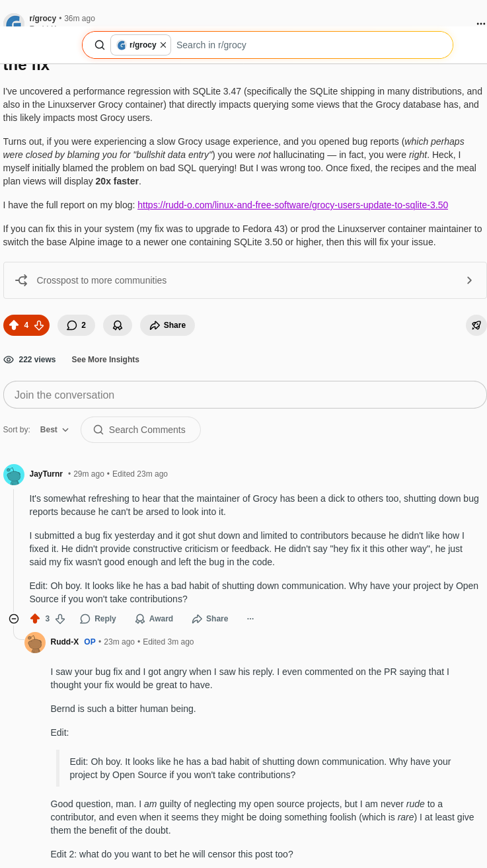Expand Crosspost to more communities

tap(469, 280)
